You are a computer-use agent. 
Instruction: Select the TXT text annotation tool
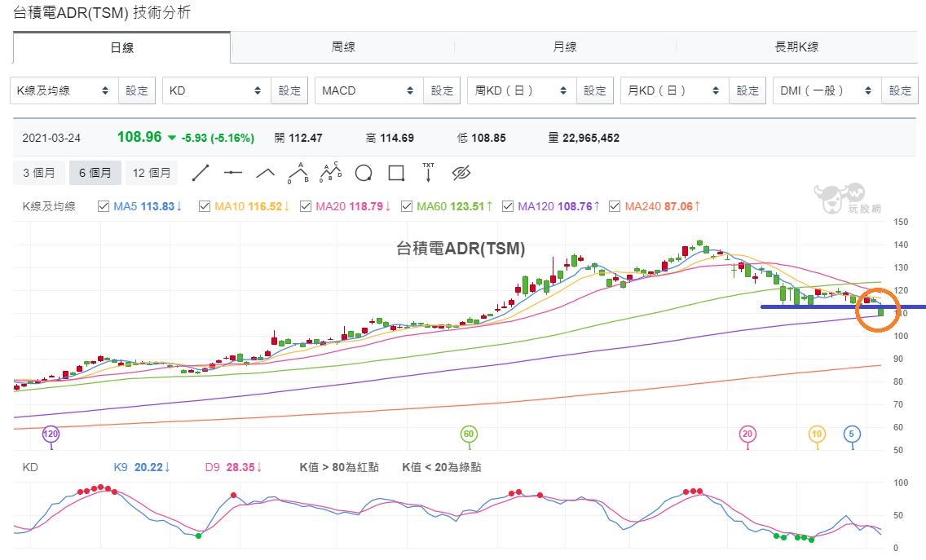coord(428,173)
